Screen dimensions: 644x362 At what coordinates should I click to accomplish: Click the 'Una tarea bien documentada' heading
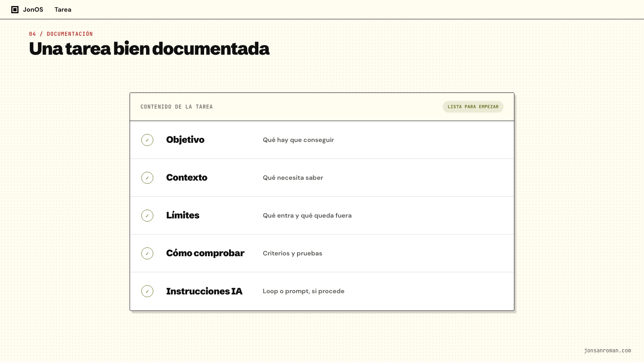click(x=149, y=49)
